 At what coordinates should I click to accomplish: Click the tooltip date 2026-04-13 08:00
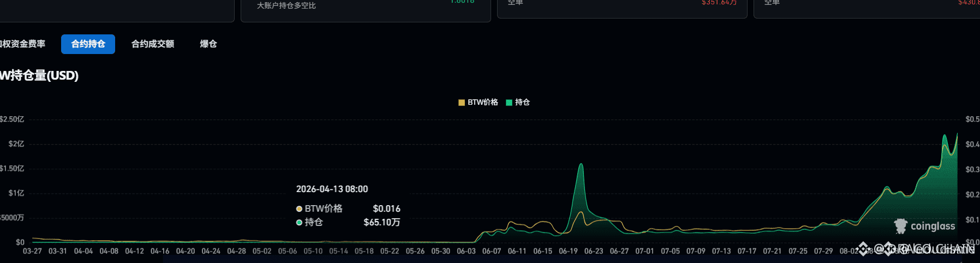tap(332, 189)
